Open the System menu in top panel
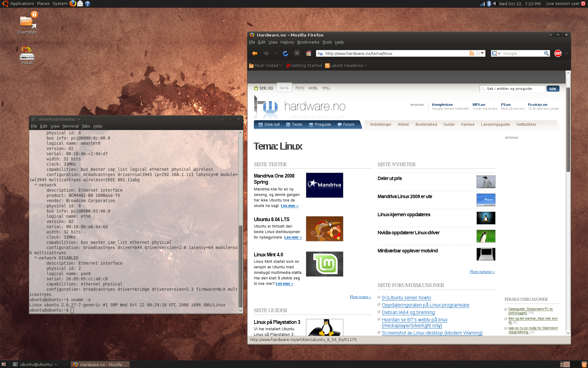 point(60,4)
